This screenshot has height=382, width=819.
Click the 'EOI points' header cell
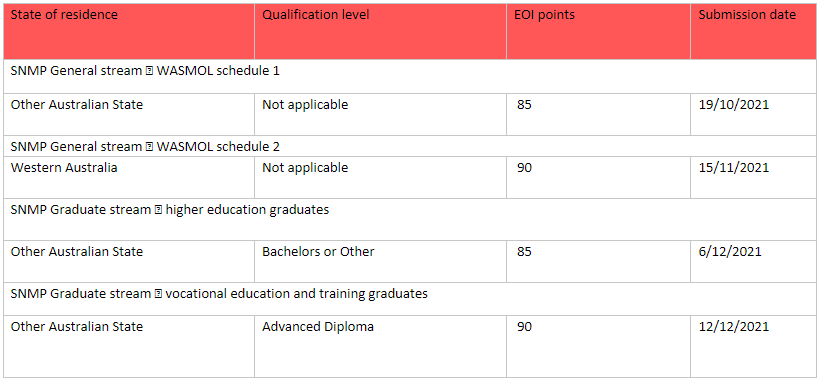(598, 31)
